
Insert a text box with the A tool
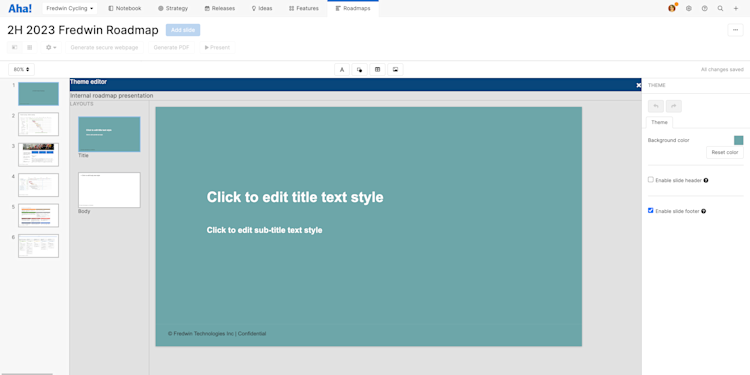342,69
